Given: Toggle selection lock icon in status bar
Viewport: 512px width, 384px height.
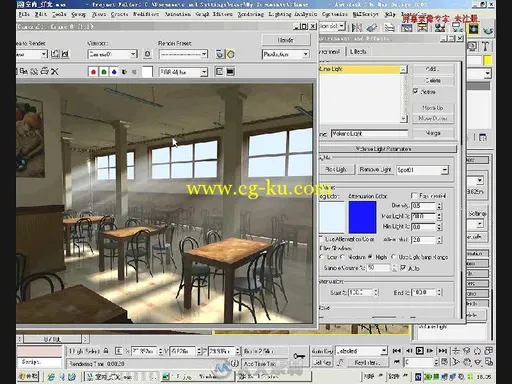Looking at the screenshot, I should click(106, 351).
